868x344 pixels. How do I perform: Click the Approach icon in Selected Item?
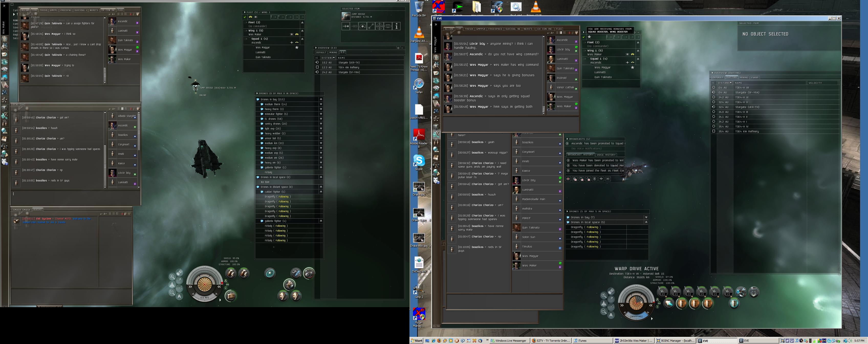coord(346,26)
